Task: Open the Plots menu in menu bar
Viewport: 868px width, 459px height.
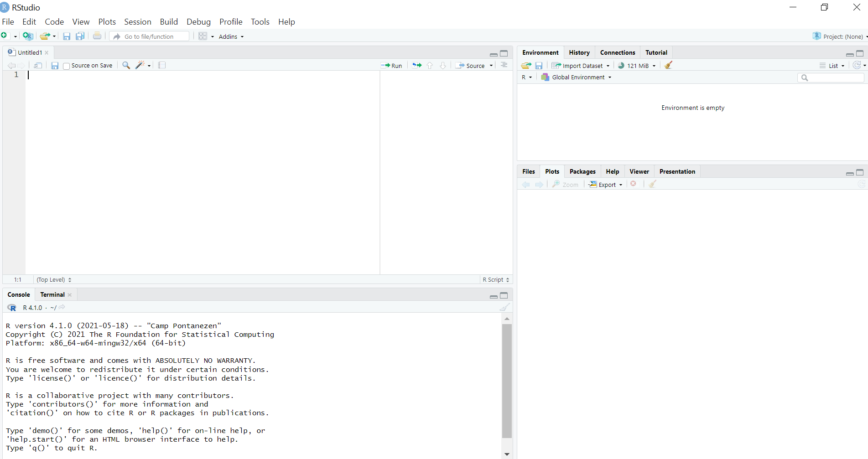Action: click(107, 22)
